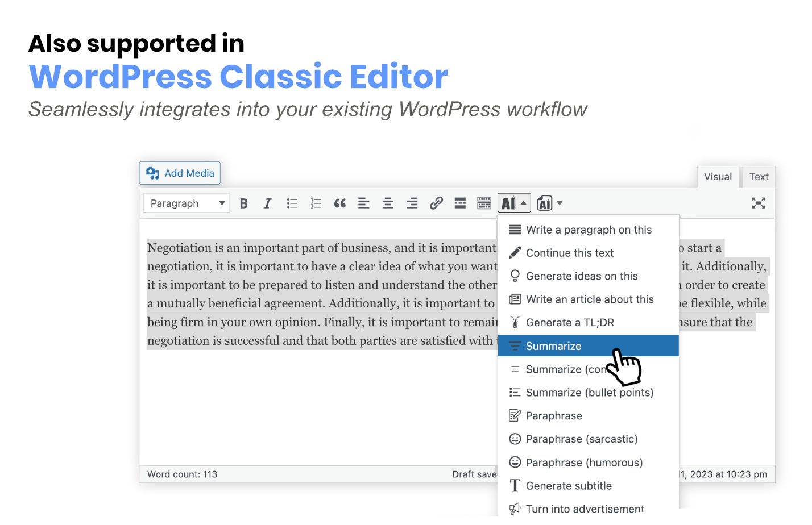Expand the second AI icon's dropdown arrow
812x525 pixels.
pyautogui.click(x=560, y=203)
